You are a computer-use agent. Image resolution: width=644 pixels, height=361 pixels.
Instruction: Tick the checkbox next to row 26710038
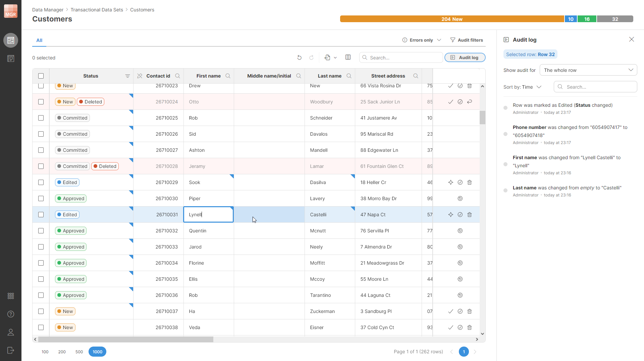pyautogui.click(x=41, y=327)
